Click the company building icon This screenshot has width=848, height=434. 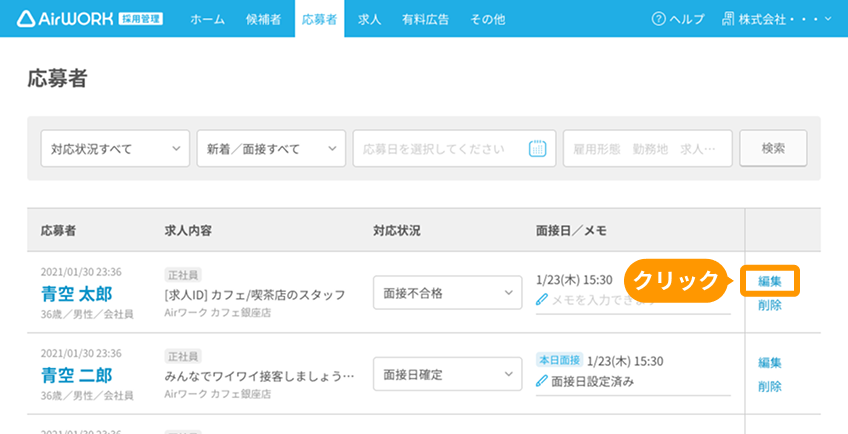[x=728, y=19]
